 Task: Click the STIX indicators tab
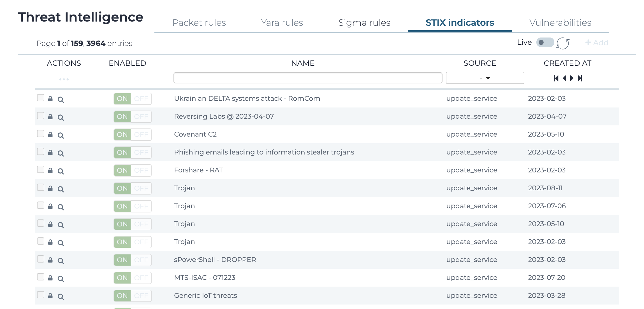point(460,23)
